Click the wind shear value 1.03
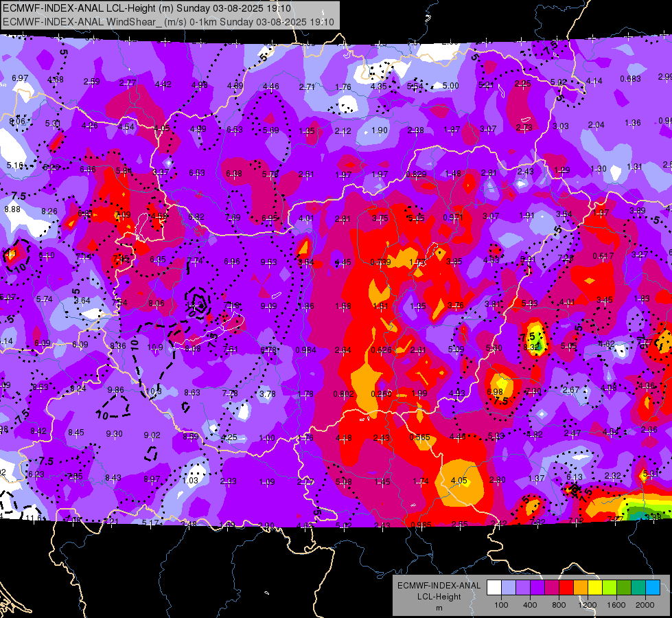The image size is (672, 618). (190, 481)
